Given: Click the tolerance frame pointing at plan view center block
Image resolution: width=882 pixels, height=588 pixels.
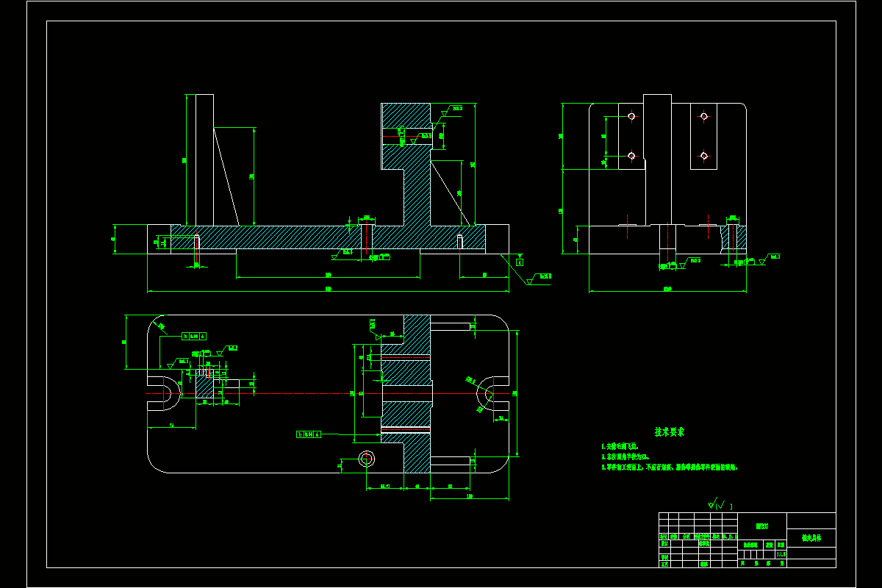Looking at the screenshot, I should pos(310,434).
